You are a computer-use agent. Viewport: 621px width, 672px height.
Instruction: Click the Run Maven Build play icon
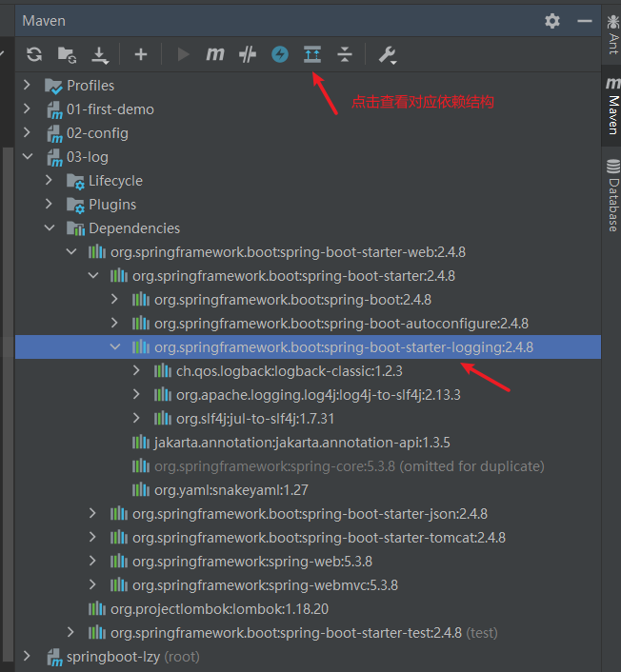[183, 54]
